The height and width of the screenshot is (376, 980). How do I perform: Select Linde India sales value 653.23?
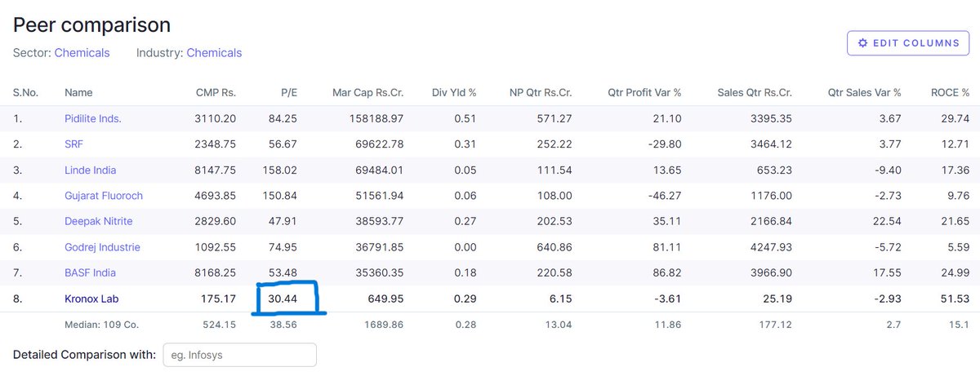(x=774, y=170)
